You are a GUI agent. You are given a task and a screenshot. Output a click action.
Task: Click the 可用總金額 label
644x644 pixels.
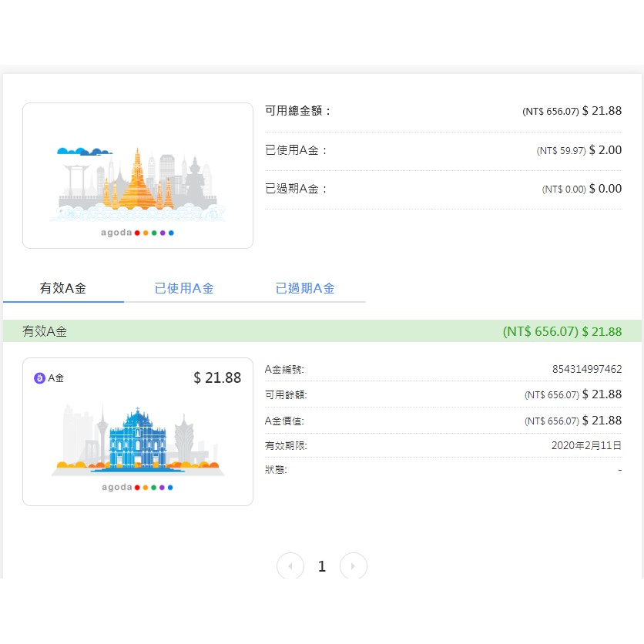297,110
